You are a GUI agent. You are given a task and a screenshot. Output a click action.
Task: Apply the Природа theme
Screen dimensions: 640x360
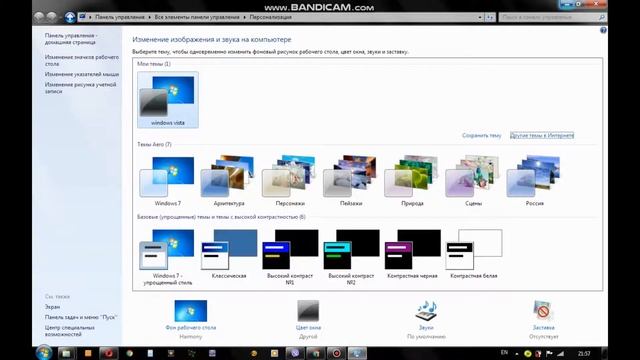412,181
